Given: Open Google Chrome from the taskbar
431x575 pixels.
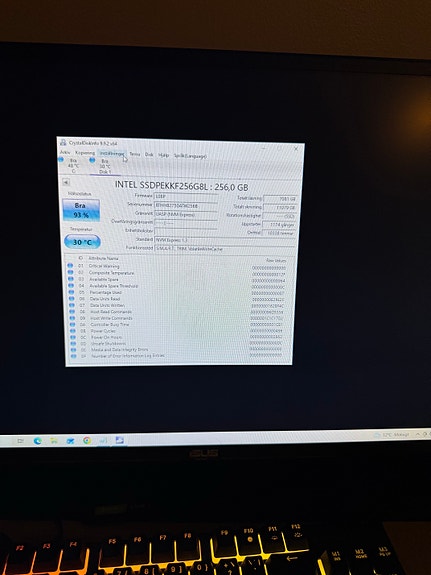Looking at the screenshot, I should [x=87, y=440].
